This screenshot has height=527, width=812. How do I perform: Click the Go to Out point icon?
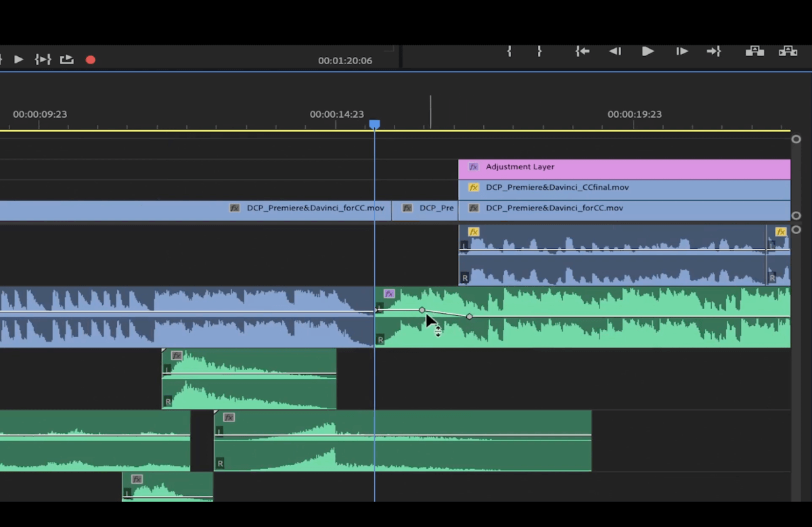point(714,51)
